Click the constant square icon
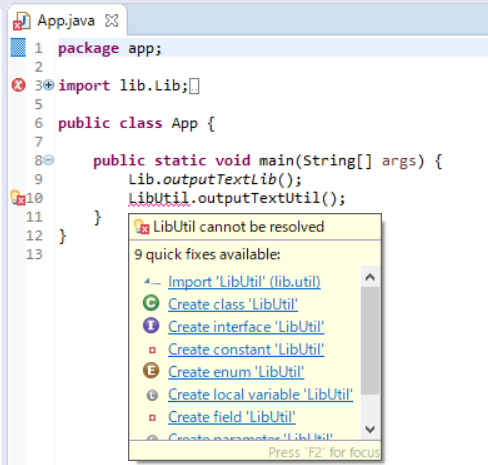 [152, 350]
